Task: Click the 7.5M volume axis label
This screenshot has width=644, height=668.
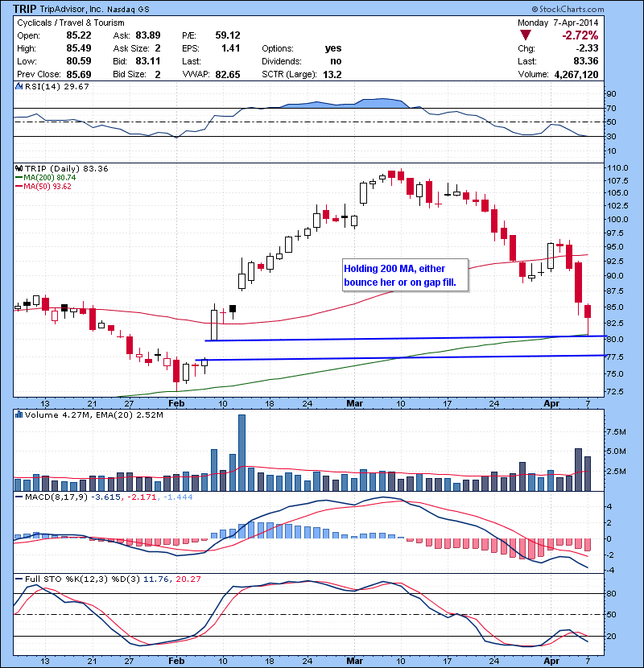Action: 617,432
